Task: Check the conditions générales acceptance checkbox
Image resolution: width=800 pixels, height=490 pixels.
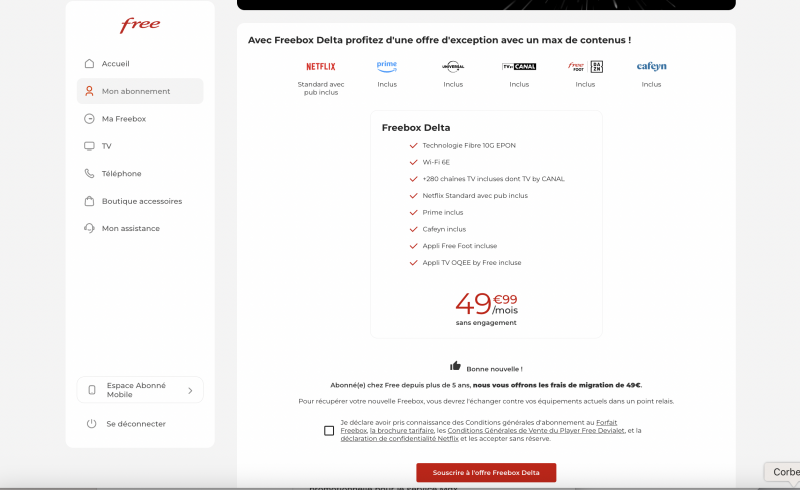Action: point(329,431)
